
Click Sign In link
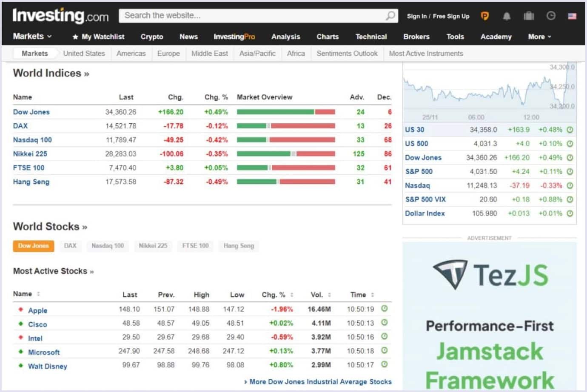click(416, 16)
